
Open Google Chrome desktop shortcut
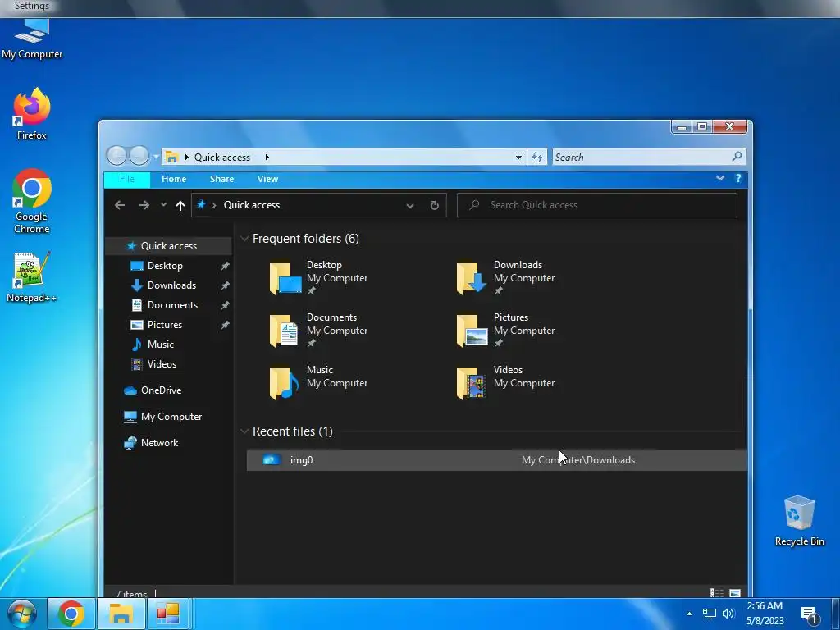[x=32, y=201]
